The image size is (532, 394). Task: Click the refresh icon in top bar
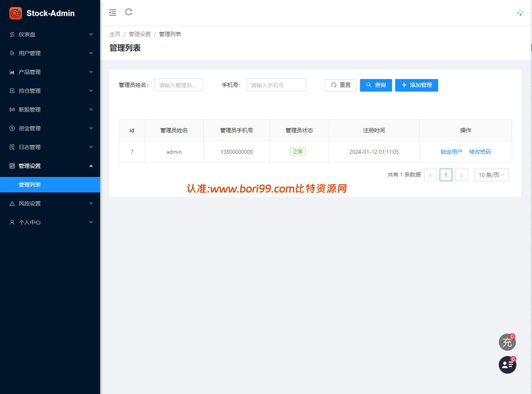point(129,12)
